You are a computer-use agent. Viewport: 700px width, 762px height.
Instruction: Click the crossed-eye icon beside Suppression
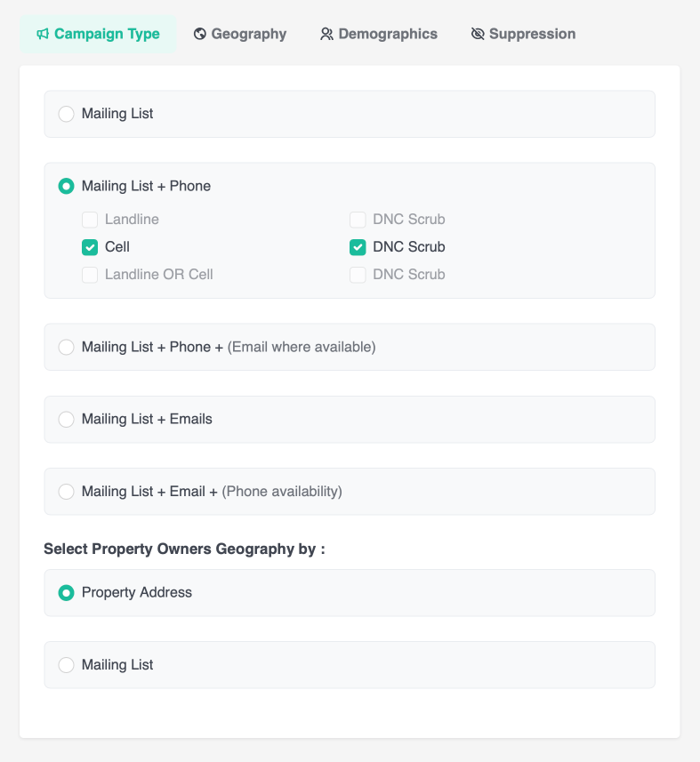click(478, 35)
